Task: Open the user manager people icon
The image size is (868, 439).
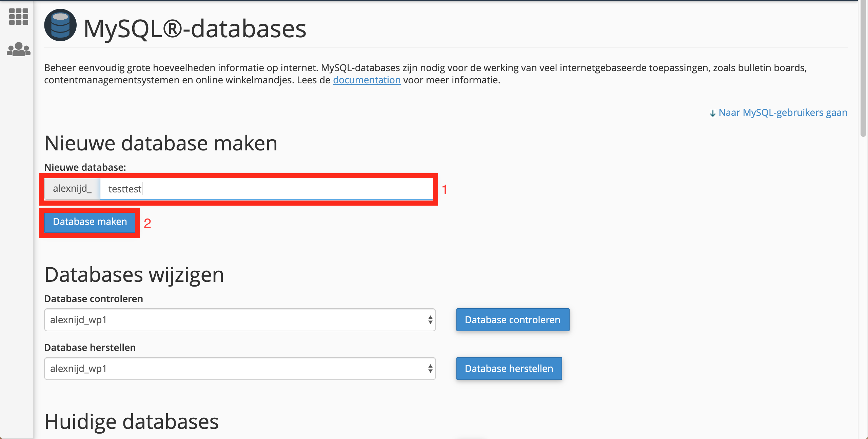Action: [18, 49]
